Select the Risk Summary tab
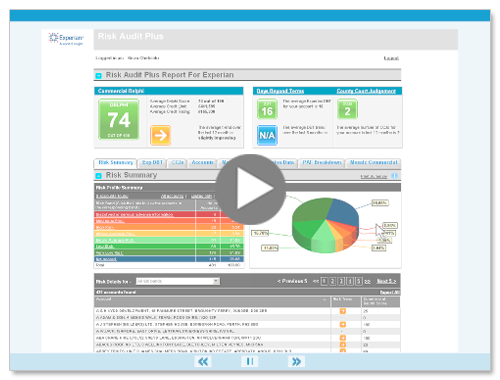 tap(116, 163)
